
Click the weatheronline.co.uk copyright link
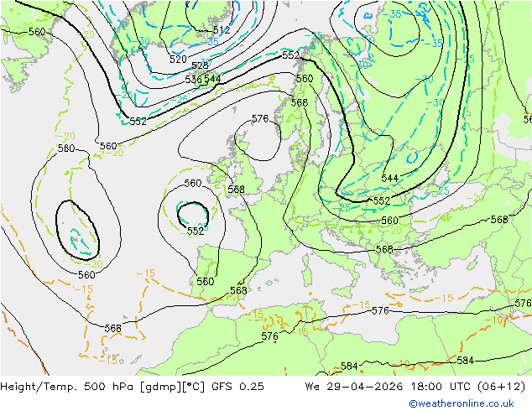[461, 403]
